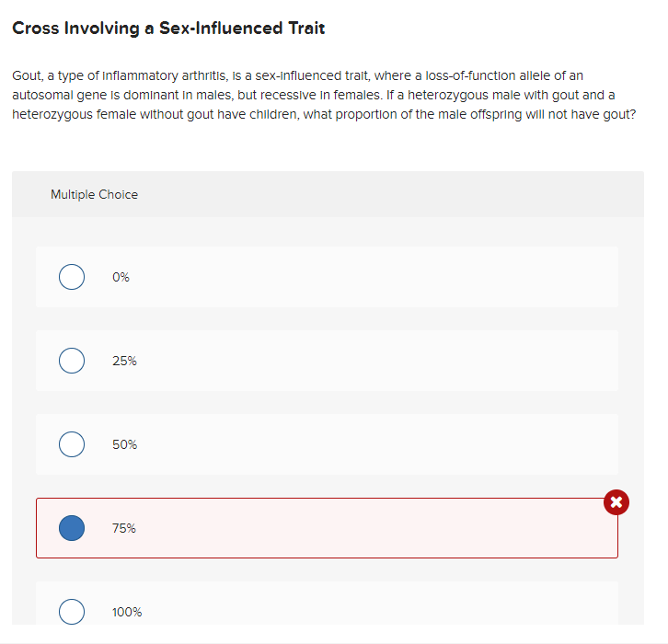Click the "0%" answer label text
The height and width of the screenshot is (644, 668).
121,277
